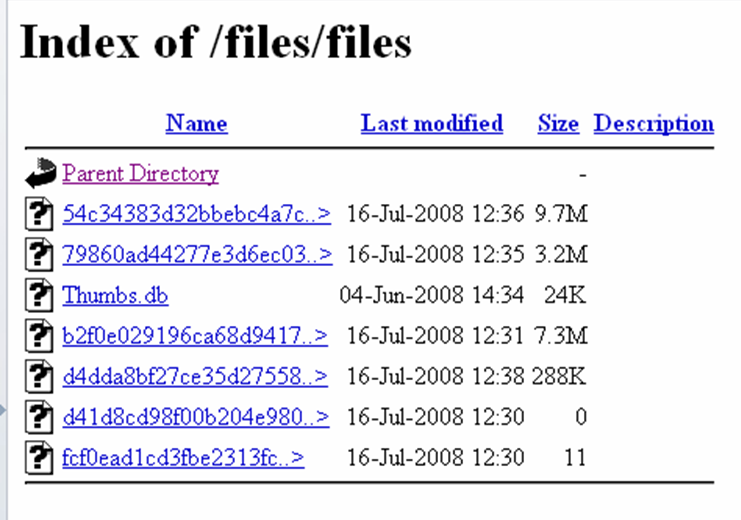Sort by the Description column header
The image size is (741, 520).
pos(653,124)
